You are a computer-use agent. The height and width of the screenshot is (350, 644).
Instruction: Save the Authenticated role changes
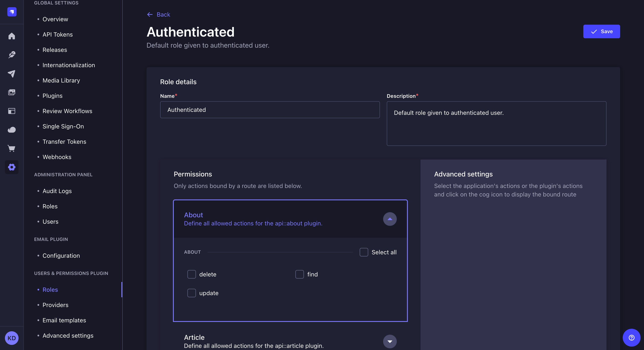(601, 31)
